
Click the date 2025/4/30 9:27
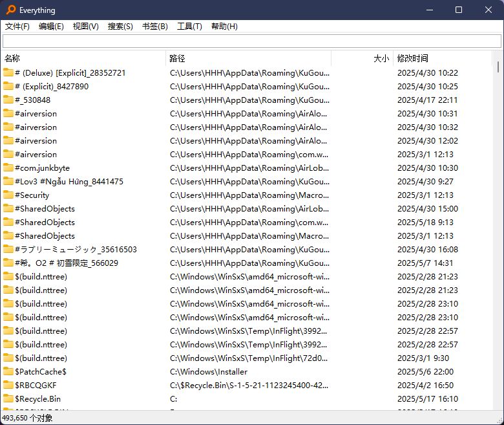pyautogui.click(x=425, y=182)
